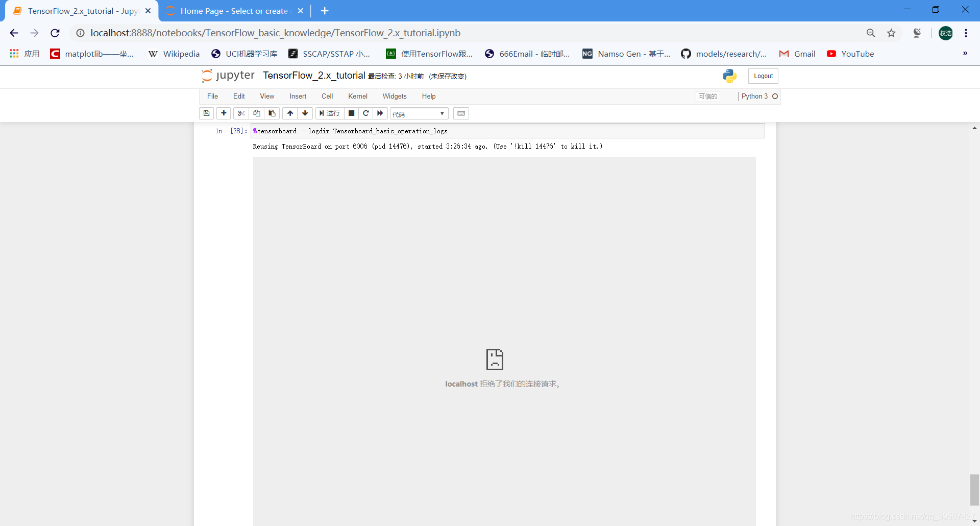Image resolution: width=980 pixels, height=526 pixels.
Task: Open the SSCAP/SSTAP bookmark
Action: pos(329,54)
